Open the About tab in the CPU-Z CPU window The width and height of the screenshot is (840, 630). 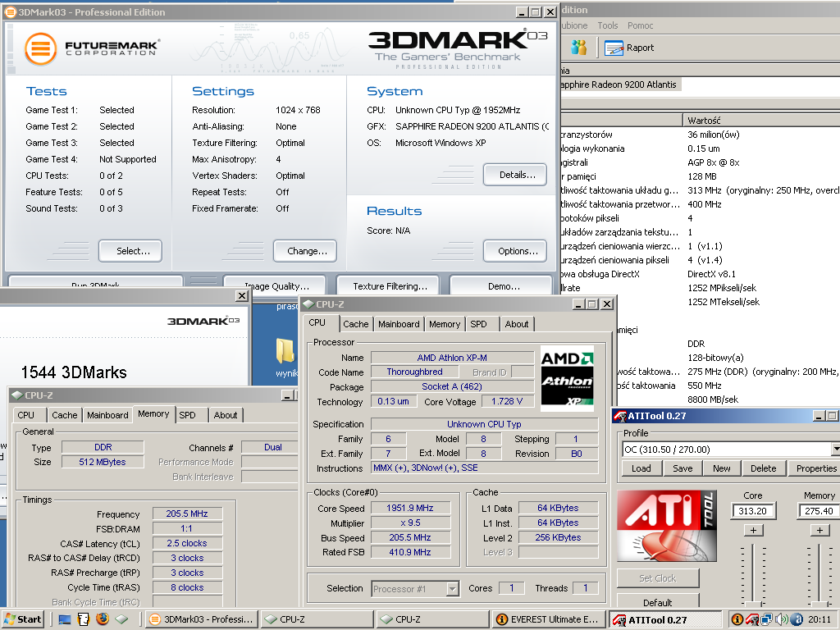tap(517, 324)
